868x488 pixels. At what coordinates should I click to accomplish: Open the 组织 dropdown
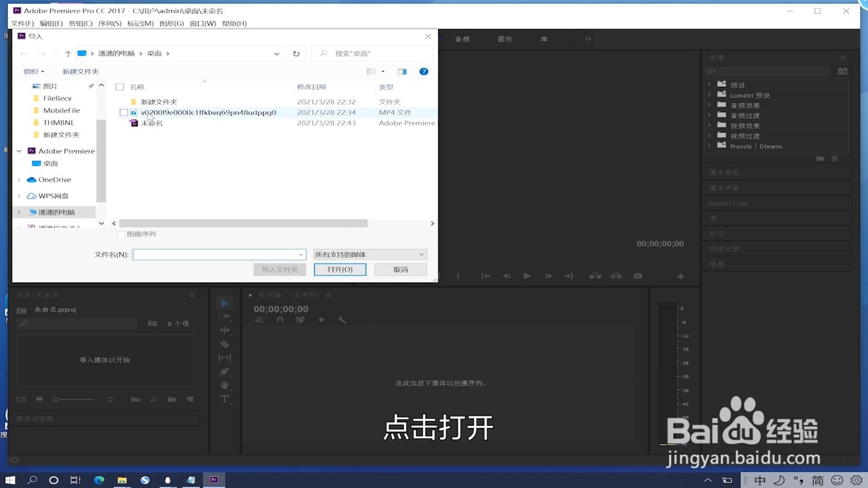click(34, 72)
